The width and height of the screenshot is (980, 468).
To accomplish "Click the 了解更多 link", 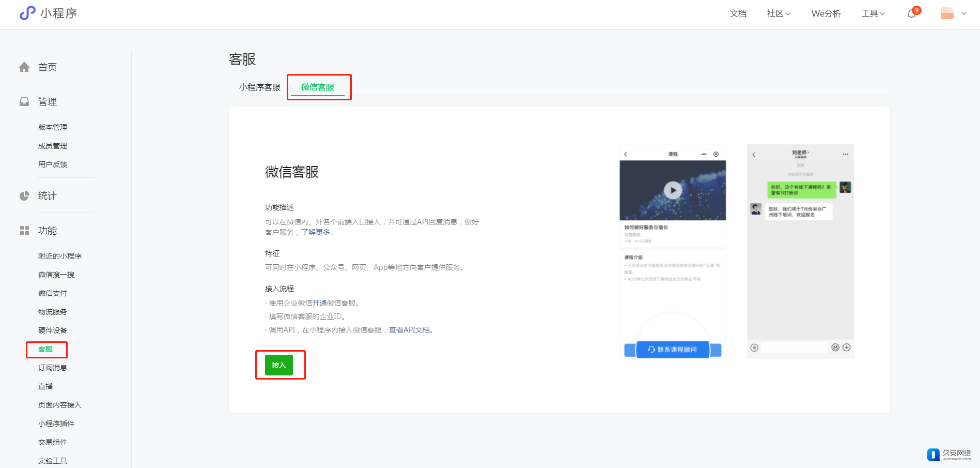I will pyautogui.click(x=316, y=232).
